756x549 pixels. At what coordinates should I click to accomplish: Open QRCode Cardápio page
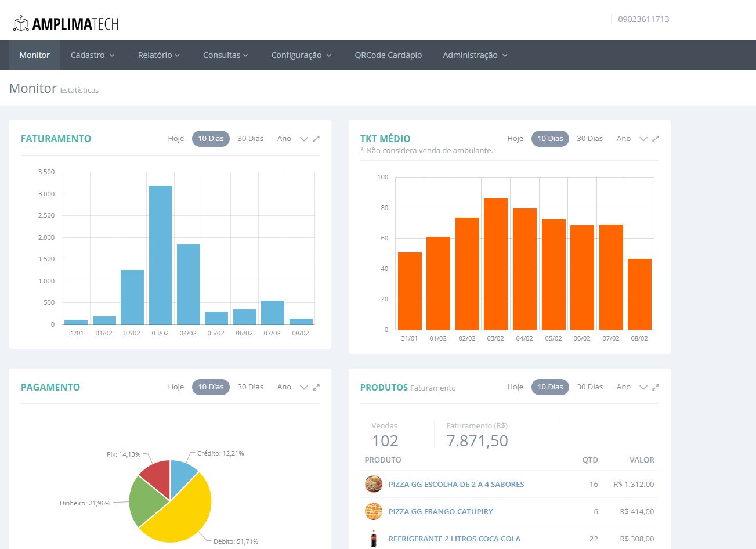[388, 55]
